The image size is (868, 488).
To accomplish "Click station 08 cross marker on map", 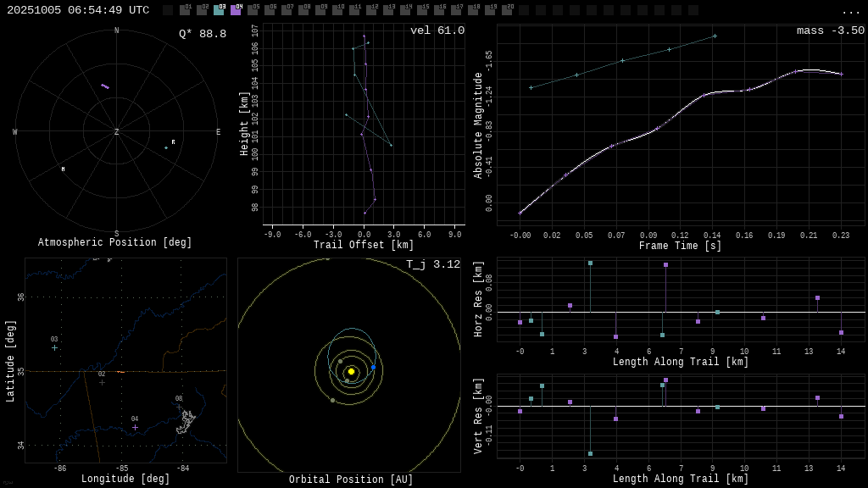I will tap(179, 407).
